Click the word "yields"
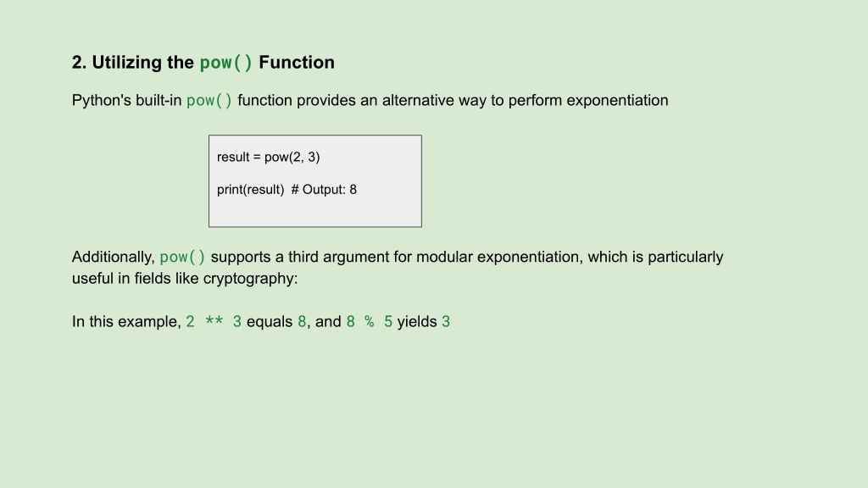The width and height of the screenshot is (868, 488). pyautogui.click(x=417, y=321)
